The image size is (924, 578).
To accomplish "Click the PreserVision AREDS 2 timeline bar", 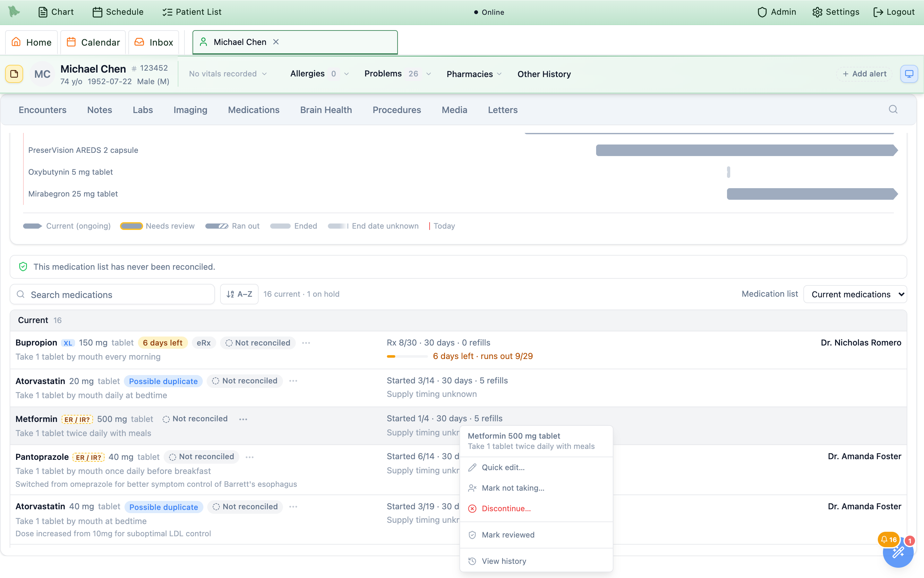I will [x=747, y=150].
